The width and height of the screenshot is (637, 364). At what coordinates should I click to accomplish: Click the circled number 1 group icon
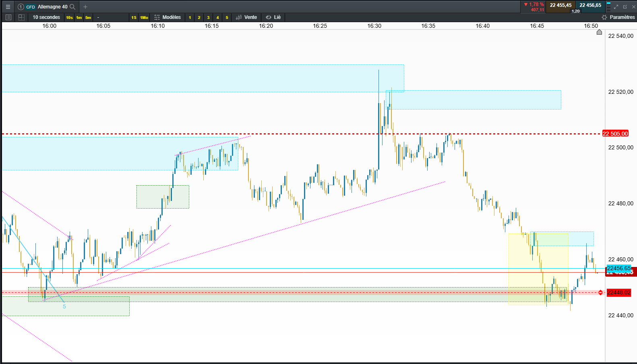click(x=21, y=7)
